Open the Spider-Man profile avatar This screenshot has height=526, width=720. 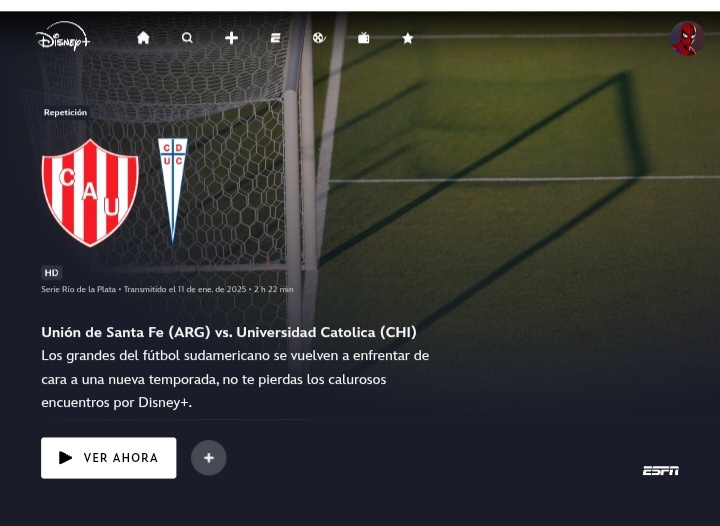pos(687,39)
